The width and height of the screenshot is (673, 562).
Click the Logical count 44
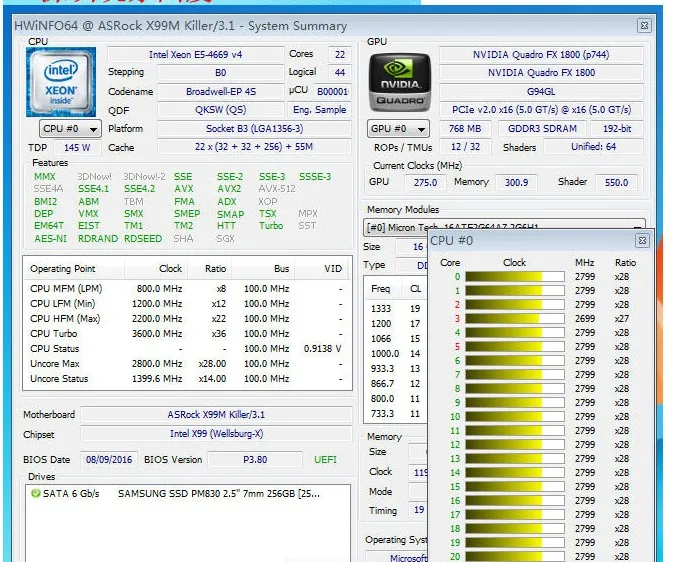(340, 73)
